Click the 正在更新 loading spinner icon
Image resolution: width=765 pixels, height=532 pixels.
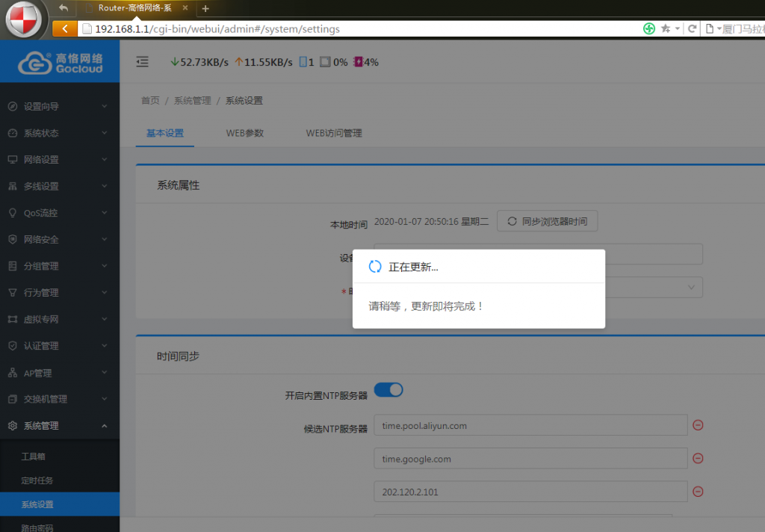pyautogui.click(x=375, y=267)
